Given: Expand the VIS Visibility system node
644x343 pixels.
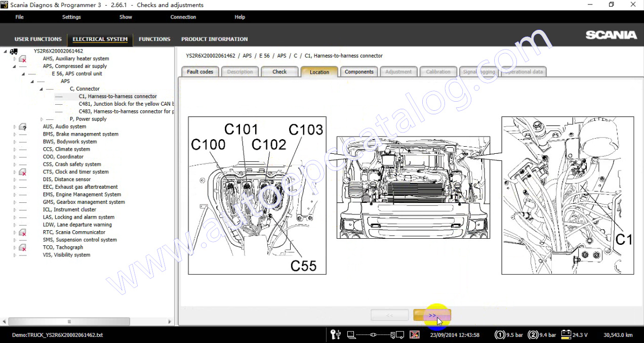Looking at the screenshot, I should [15, 255].
